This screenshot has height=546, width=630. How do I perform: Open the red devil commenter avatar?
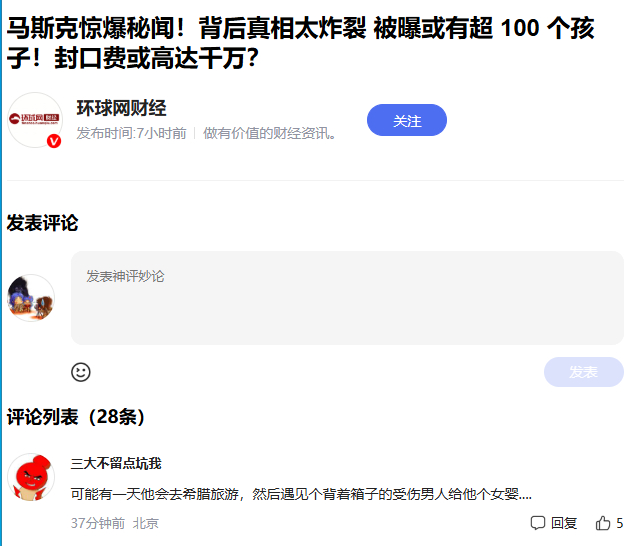pos(31,477)
